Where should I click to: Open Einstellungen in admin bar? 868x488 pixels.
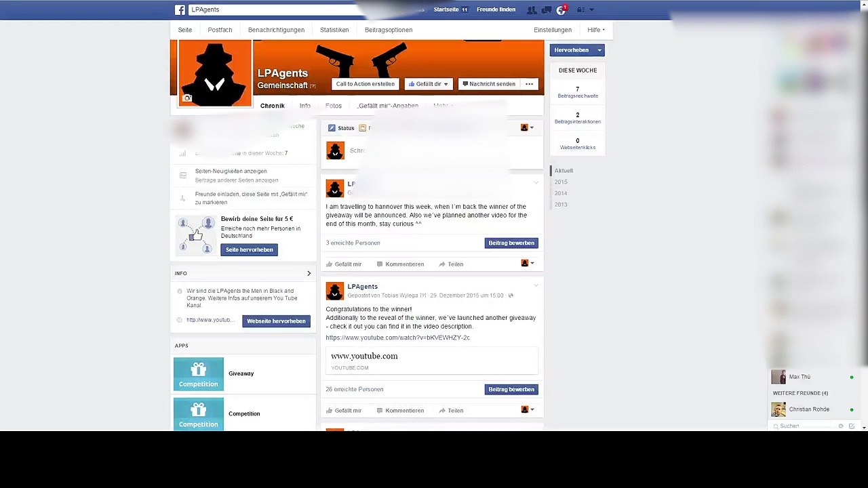[553, 30]
